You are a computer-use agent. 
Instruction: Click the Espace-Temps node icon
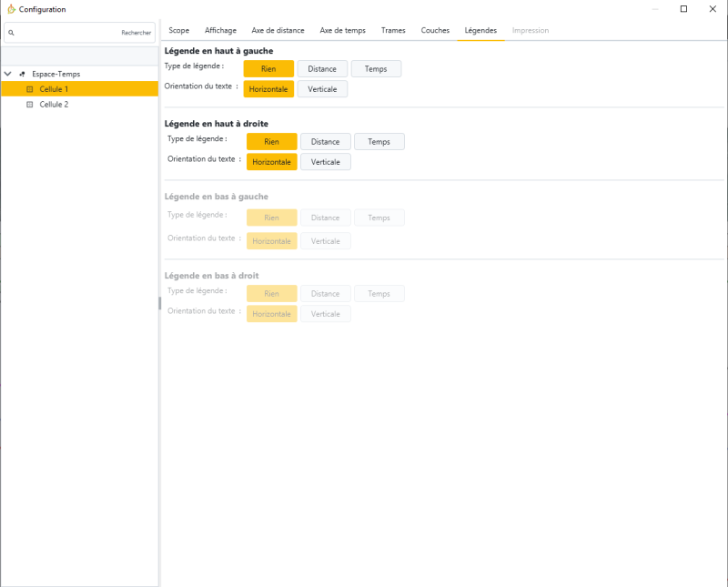(x=22, y=74)
